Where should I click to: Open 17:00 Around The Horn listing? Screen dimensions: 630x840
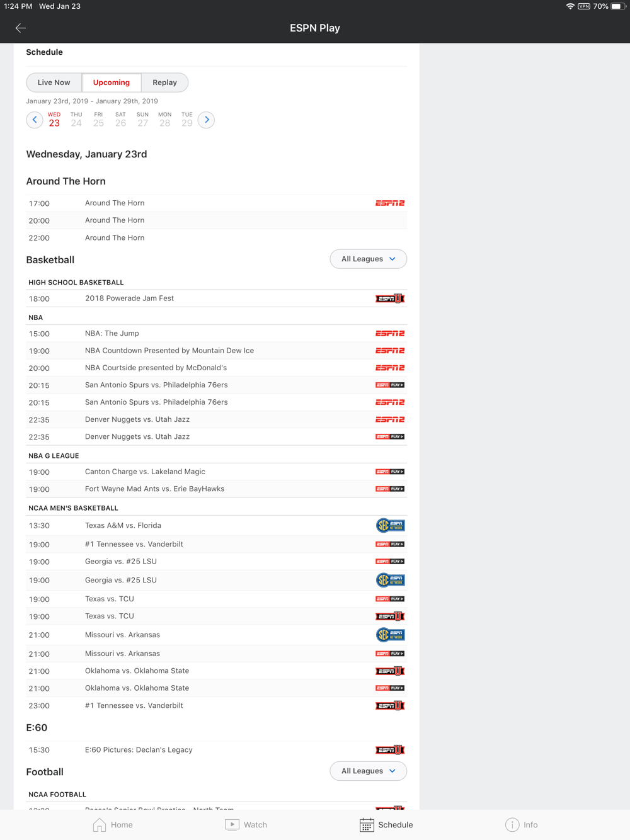tap(217, 203)
